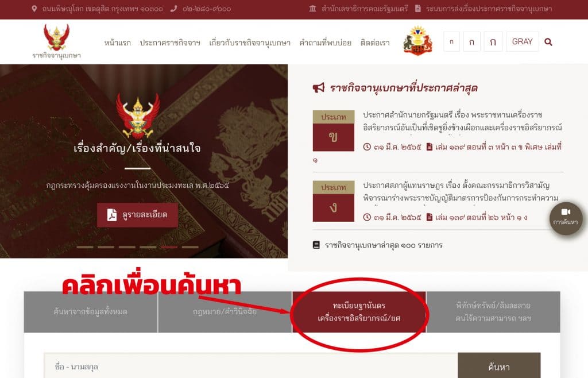Click the ดูรายละเอียด PDF button
This screenshot has width=588, height=378.
pyautogui.click(x=137, y=215)
